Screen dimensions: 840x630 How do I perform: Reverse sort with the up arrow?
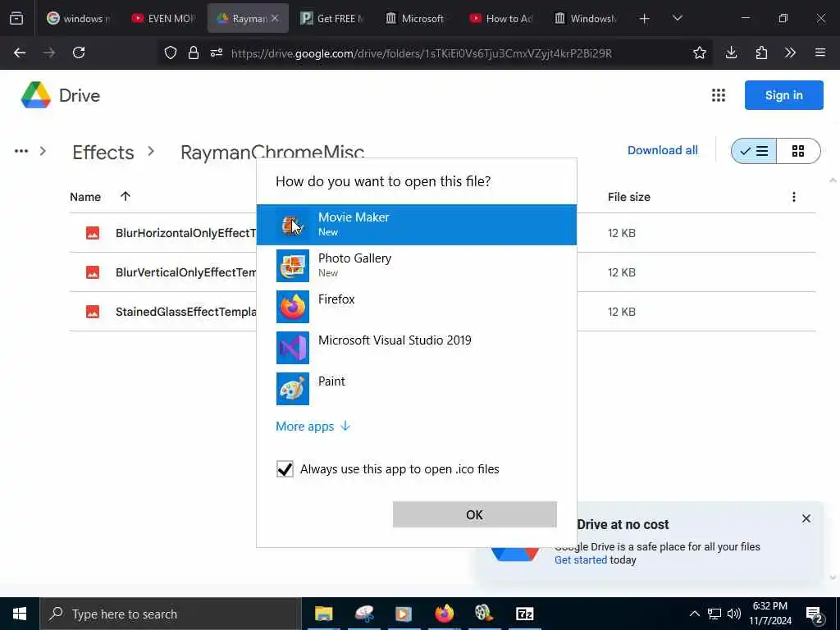(126, 196)
